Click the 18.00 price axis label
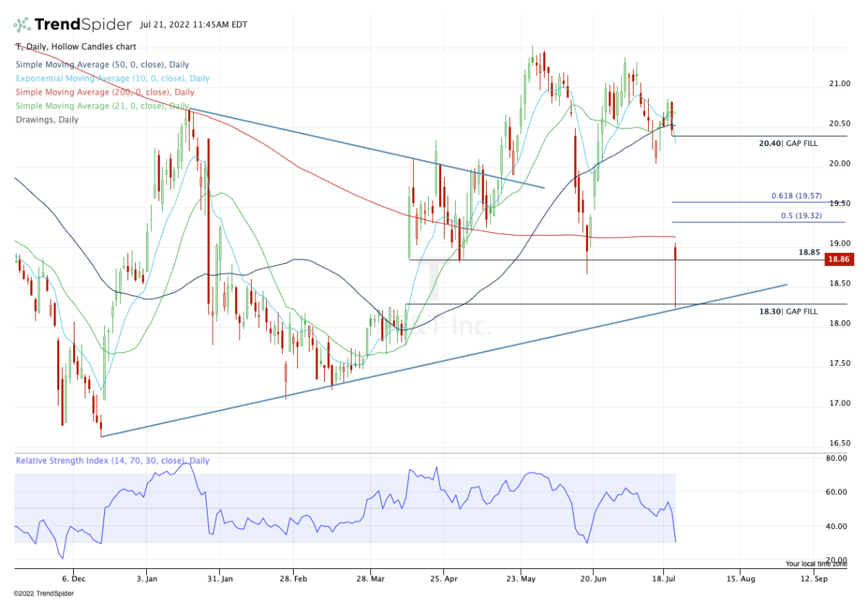The height and width of the screenshot is (600, 868). (839, 323)
